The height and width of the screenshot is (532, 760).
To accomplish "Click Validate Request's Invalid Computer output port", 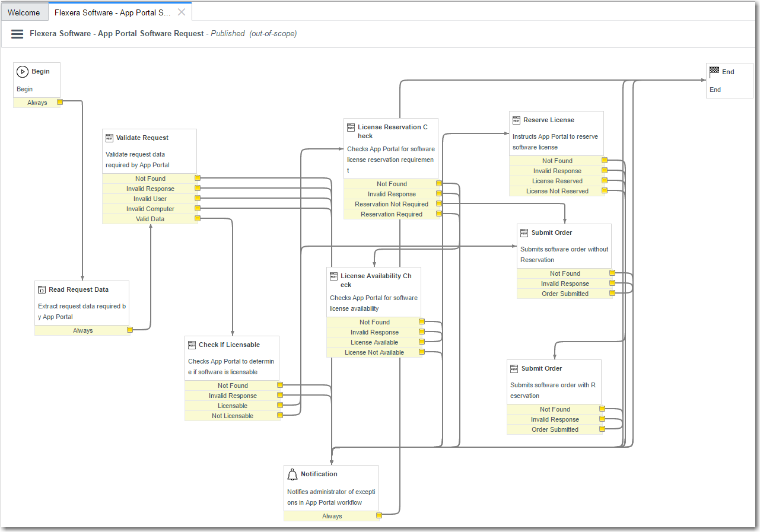I will pos(198,208).
